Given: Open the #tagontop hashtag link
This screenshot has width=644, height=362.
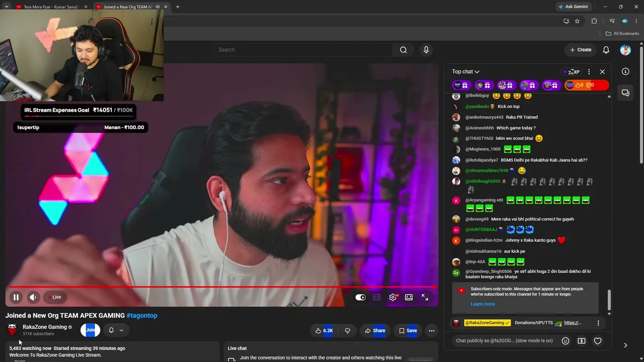Looking at the screenshot, I should (x=142, y=316).
